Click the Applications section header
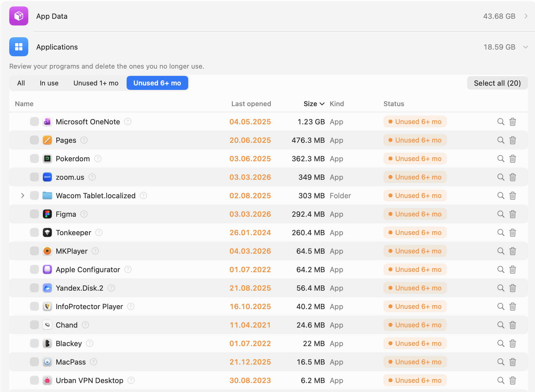535x392 pixels. point(268,47)
